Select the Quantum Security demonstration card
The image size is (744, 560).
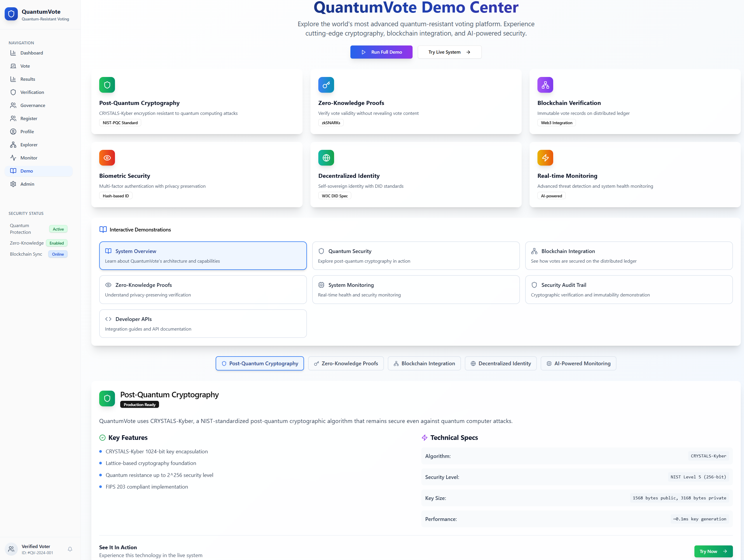pos(416,256)
